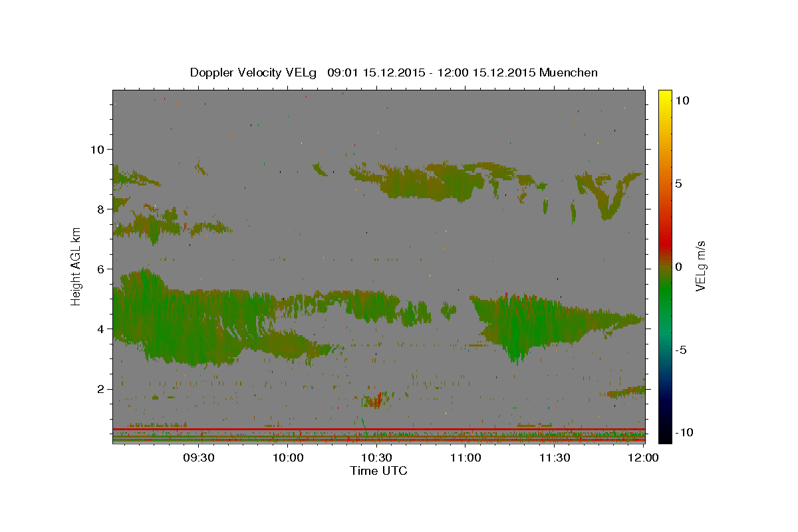Click the 10:00 time tick label
The width and height of the screenshot is (798, 532).
pos(288,458)
